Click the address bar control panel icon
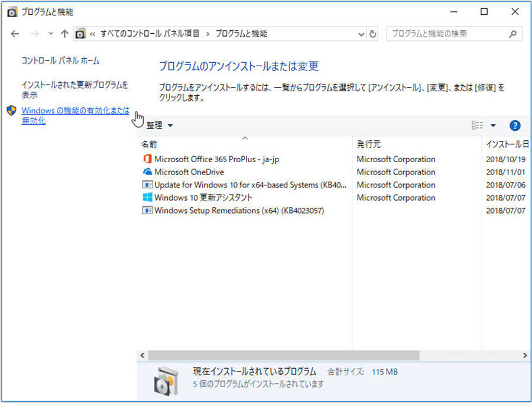The image size is (532, 403). tap(80, 34)
